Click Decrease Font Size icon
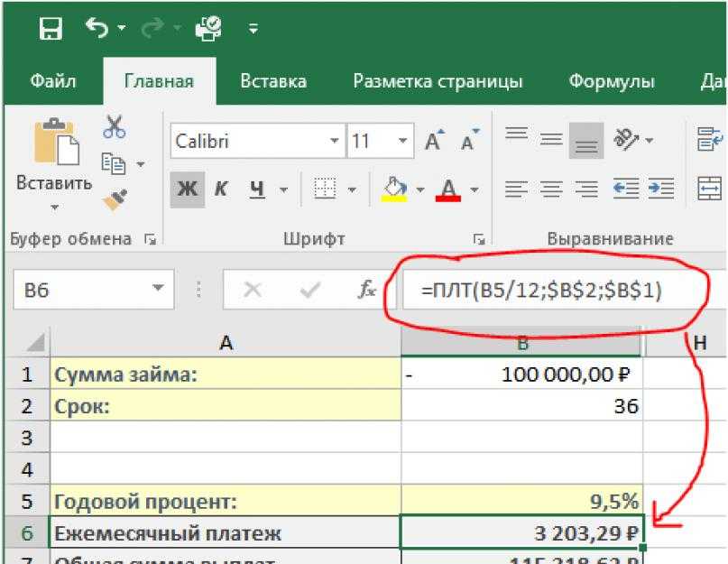This screenshot has height=564, width=728. pos(470,140)
